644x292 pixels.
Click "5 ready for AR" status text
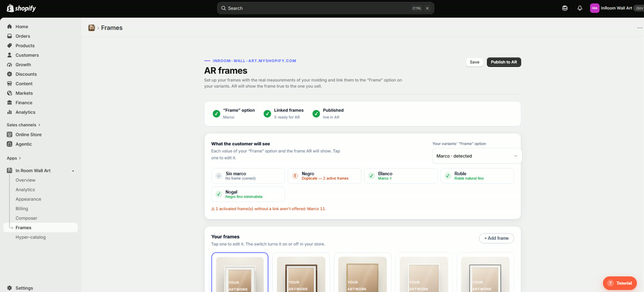tap(287, 117)
